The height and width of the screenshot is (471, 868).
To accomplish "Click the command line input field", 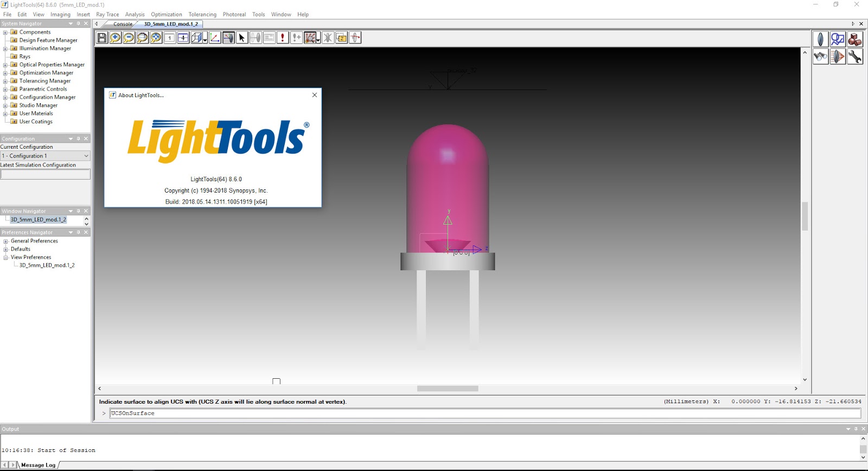I will [x=485, y=413].
